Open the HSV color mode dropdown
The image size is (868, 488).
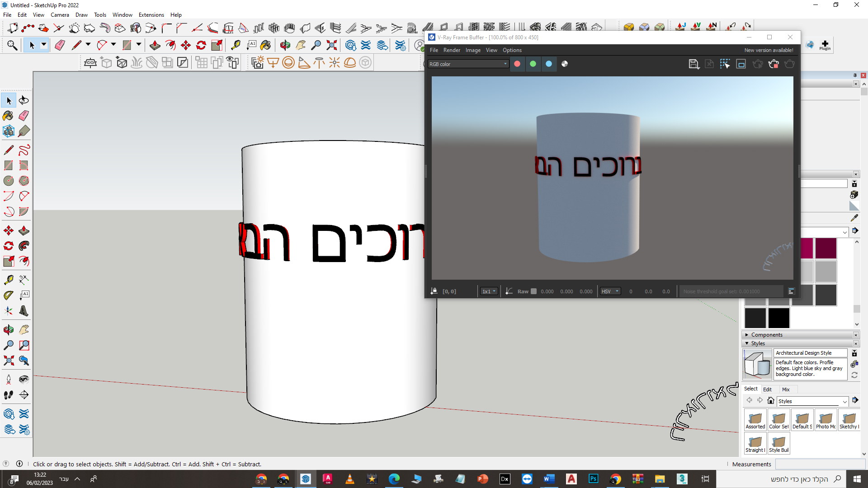coord(610,291)
